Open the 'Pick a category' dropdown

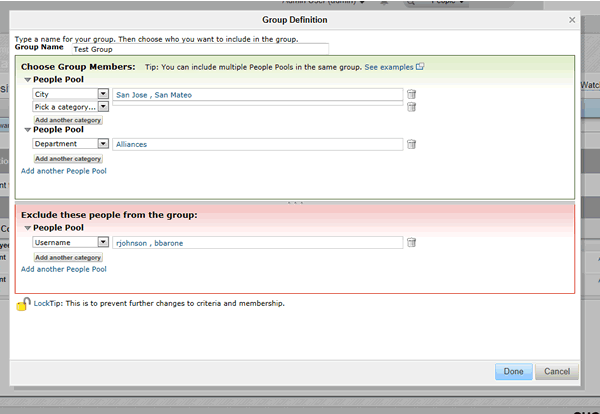[x=103, y=106]
